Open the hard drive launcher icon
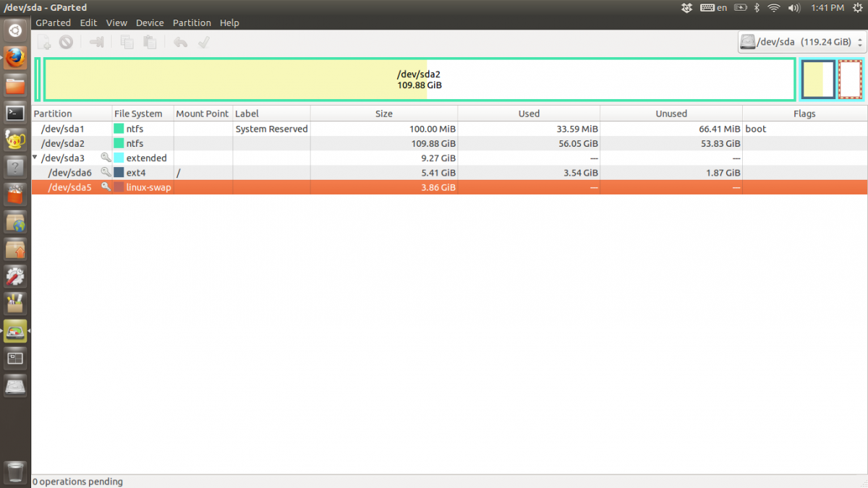868x488 pixels. tap(15, 386)
